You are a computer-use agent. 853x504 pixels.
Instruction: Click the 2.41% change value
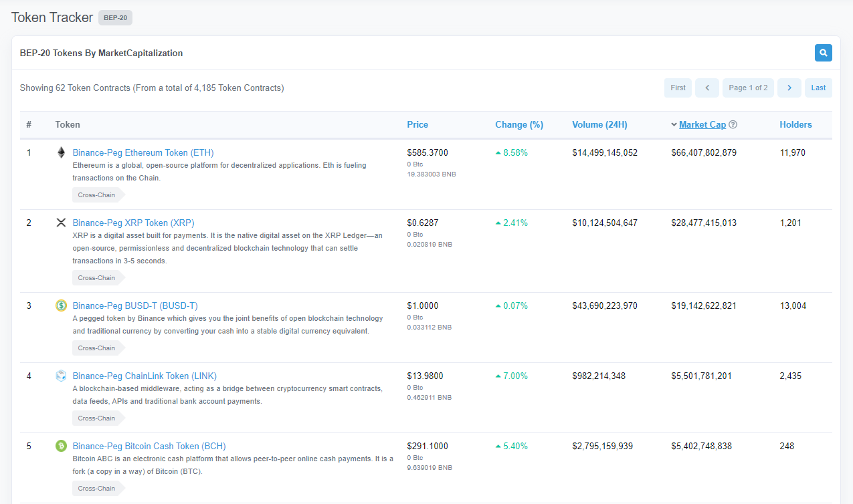(515, 223)
